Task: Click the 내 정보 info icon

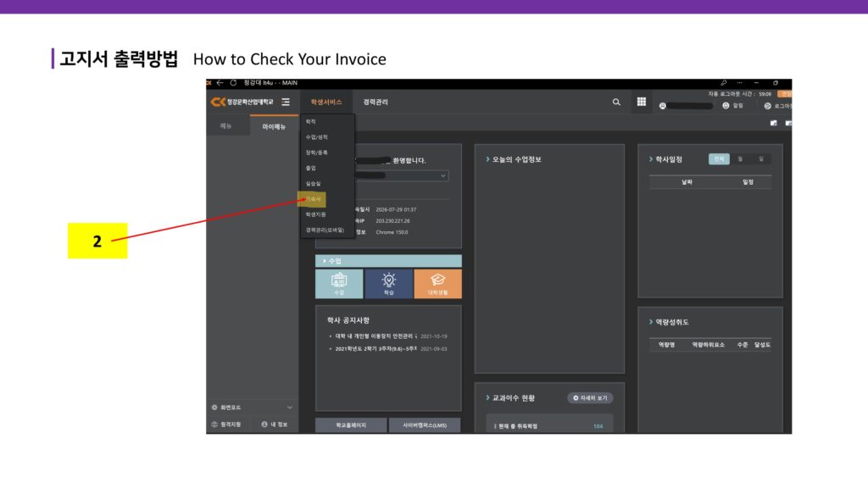Action: 264,424
